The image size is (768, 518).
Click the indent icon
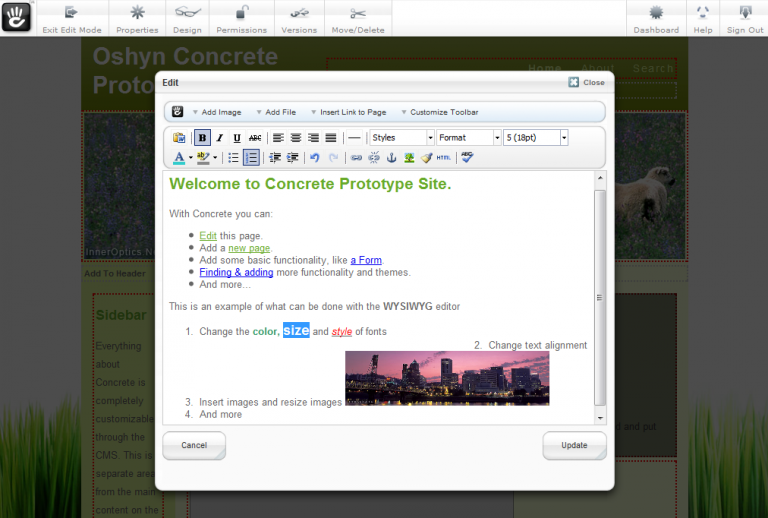pos(292,158)
